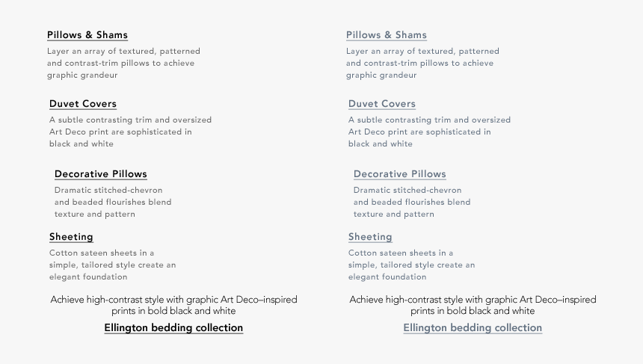Screen dimensions: 643x364
Task: Follow the gray-blue Sheeting link
Action: 370,237
